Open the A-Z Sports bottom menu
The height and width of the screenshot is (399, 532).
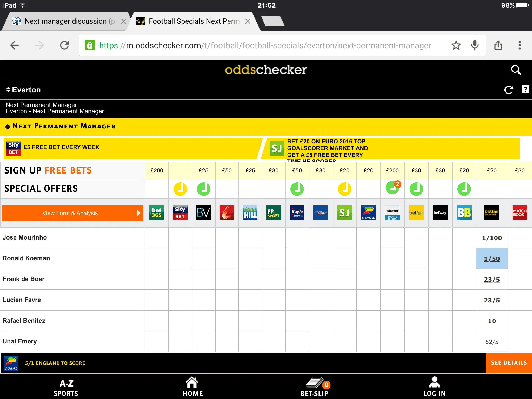(66, 388)
